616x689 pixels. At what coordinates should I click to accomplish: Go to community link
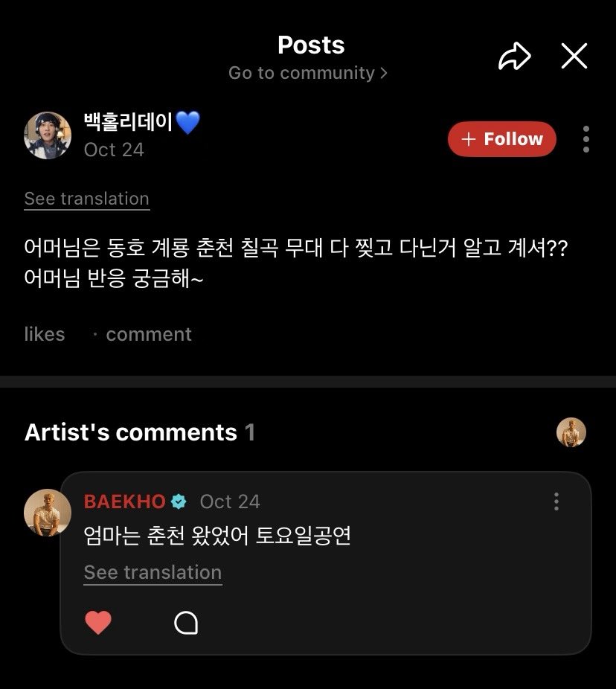[x=308, y=73]
